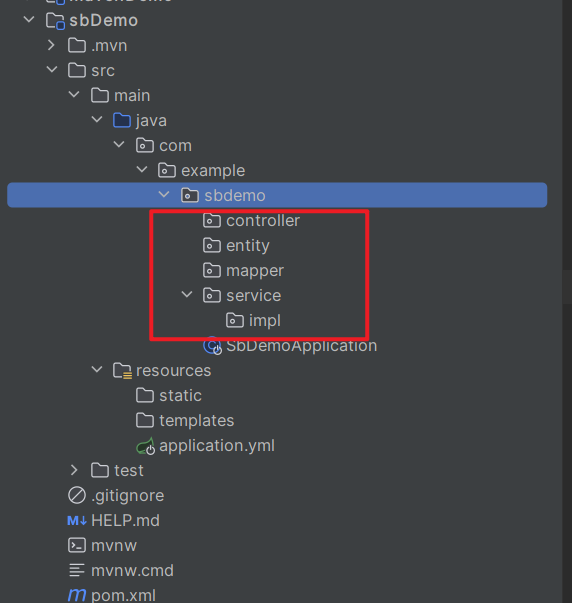
Task: Click the resources folder icon
Action: [x=123, y=371]
